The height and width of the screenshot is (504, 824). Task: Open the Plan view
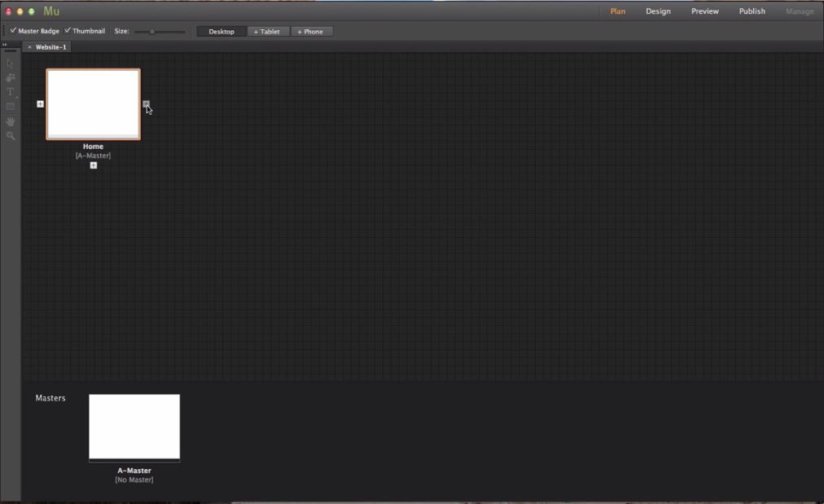click(x=617, y=11)
